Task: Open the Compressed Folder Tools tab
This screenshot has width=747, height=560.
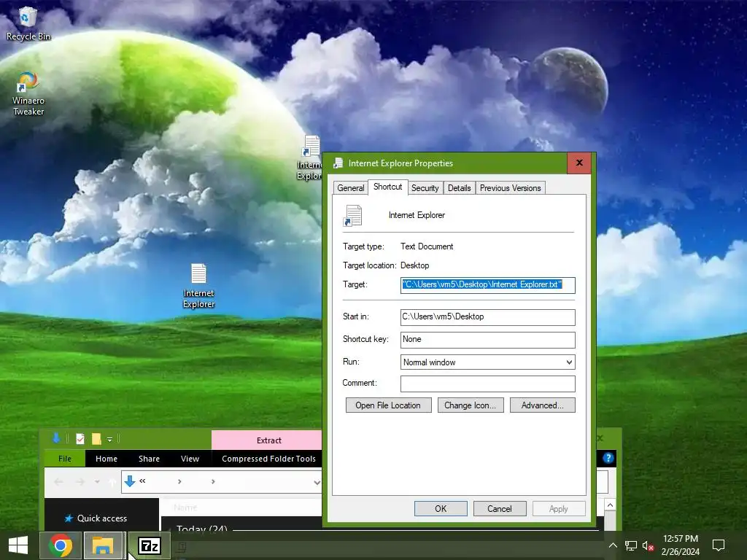Action: [268, 459]
